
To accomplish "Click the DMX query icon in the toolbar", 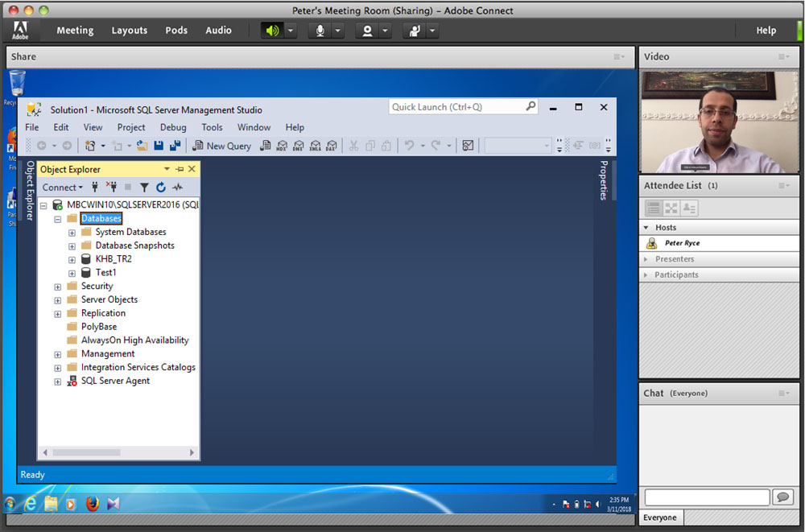I will (x=299, y=146).
